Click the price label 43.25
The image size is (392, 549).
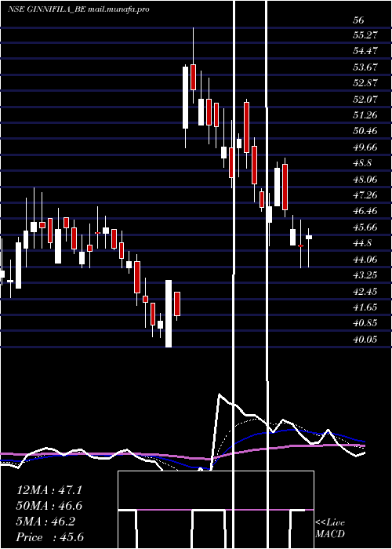point(365,275)
